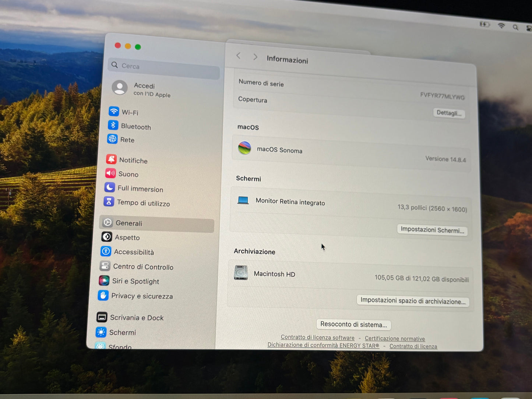
Task: Open the Accessibilità icon
Action: point(106,251)
